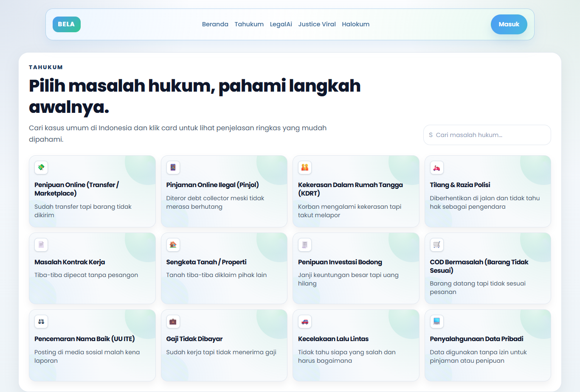Switch to the Justice Viral section
Viewport: 580px width, 392px height.
tap(317, 24)
